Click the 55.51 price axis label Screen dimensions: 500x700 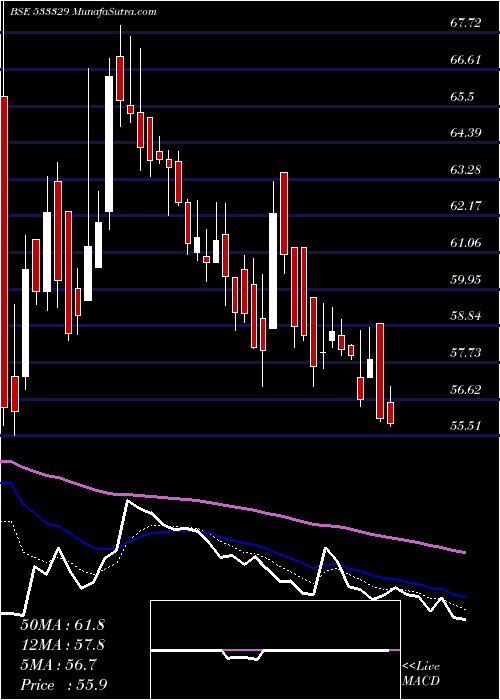(x=466, y=426)
